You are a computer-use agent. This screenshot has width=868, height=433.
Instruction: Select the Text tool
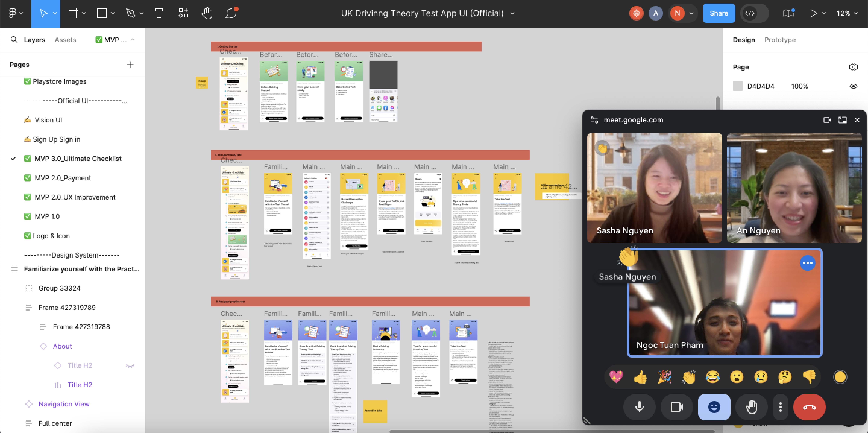[x=159, y=13]
